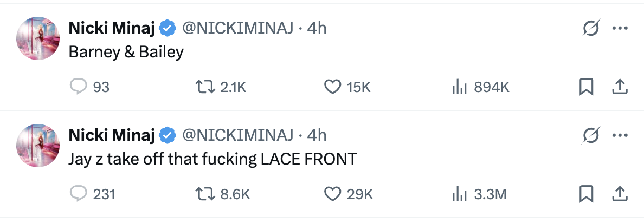Like the LACE FRONT tweet

[x=332, y=193]
